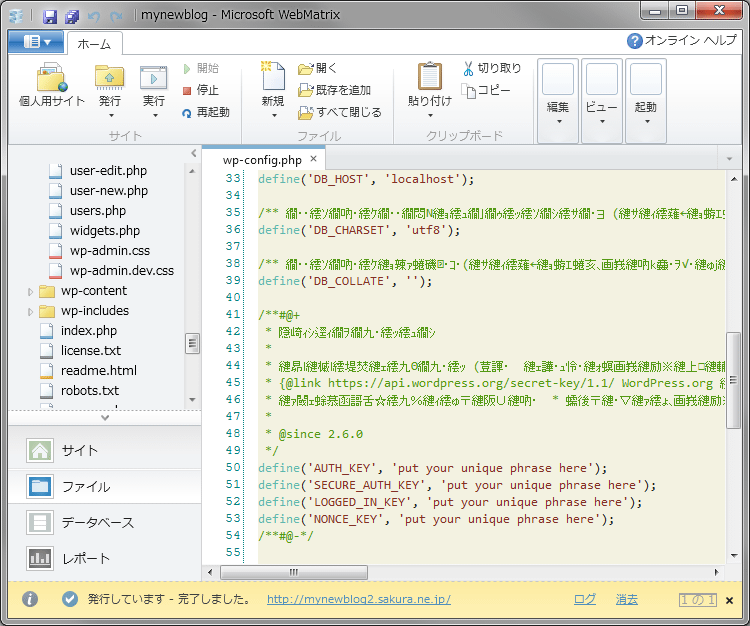Switch to データベース workspace
The height and width of the screenshot is (626, 750).
click(x=104, y=523)
